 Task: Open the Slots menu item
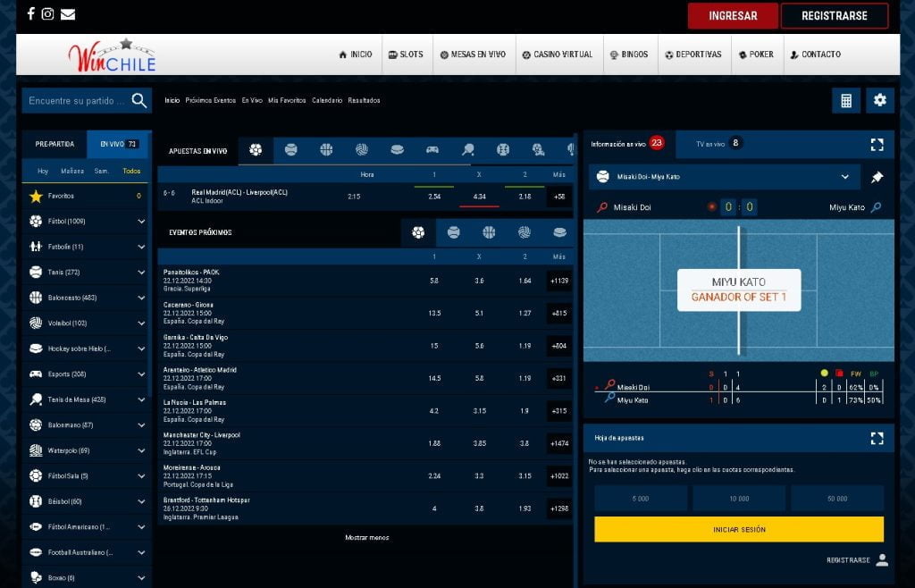coord(407,55)
